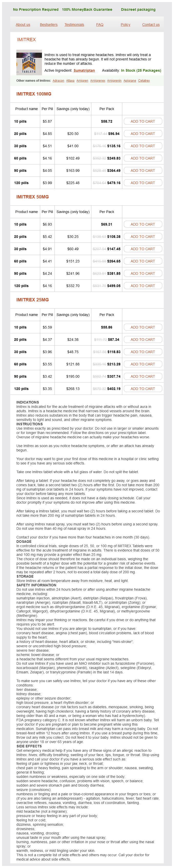This screenshot has height=868, width=174.
Task: Add 120 pills Imitrex 25mg to cart
Action: 143,388
